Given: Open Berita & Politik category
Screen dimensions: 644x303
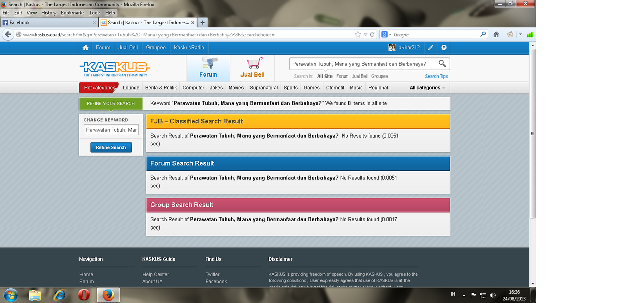Looking at the screenshot, I should pyautogui.click(x=161, y=88).
